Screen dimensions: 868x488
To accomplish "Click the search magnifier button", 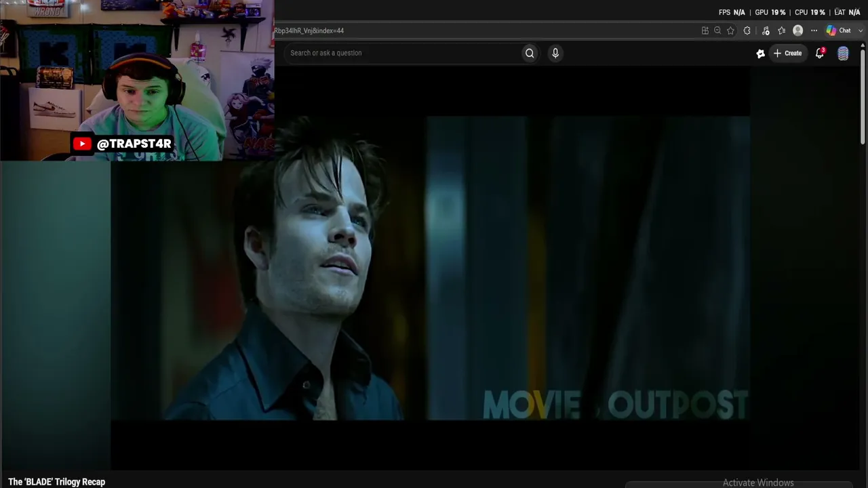I will pyautogui.click(x=530, y=53).
